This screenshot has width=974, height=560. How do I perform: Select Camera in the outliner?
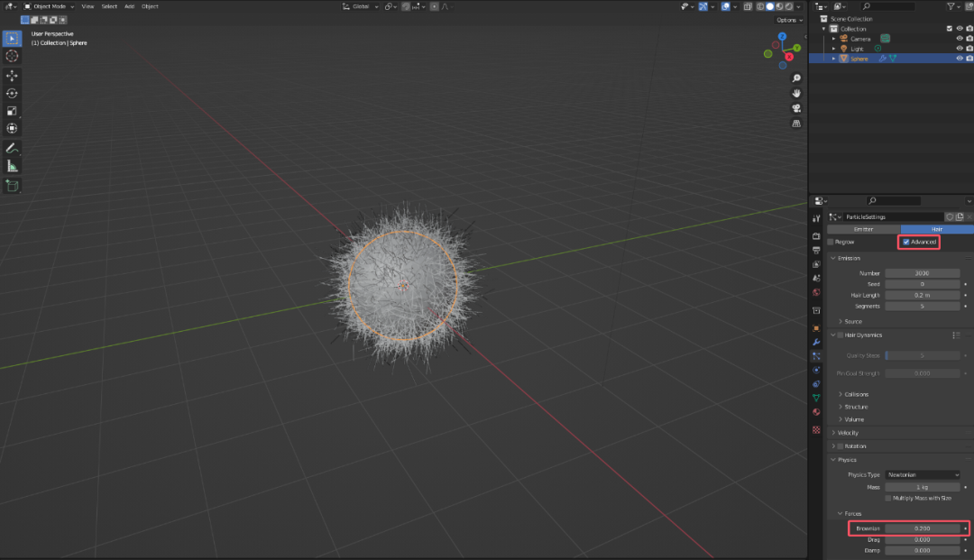point(860,39)
